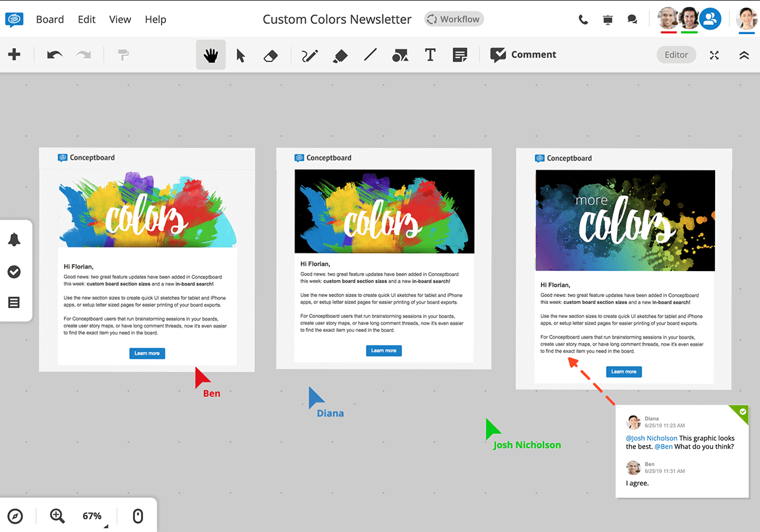Click Learn more in the middle newsletter

point(384,351)
